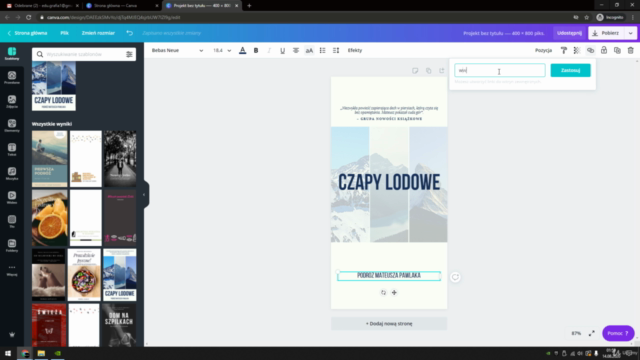
Task: Click the crown icon at sidebar bottom
Action: (12, 335)
